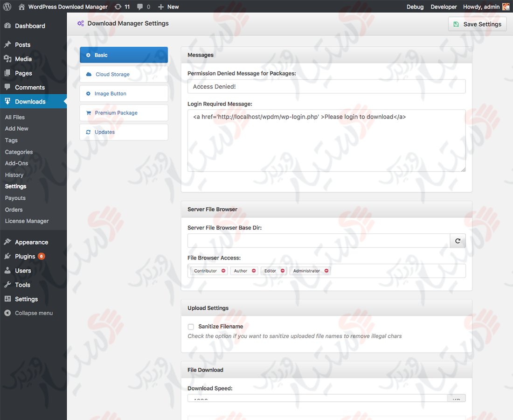This screenshot has width=513, height=420.
Task: Remove the Administrator role from File Browser Access
Action: pyautogui.click(x=326, y=270)
